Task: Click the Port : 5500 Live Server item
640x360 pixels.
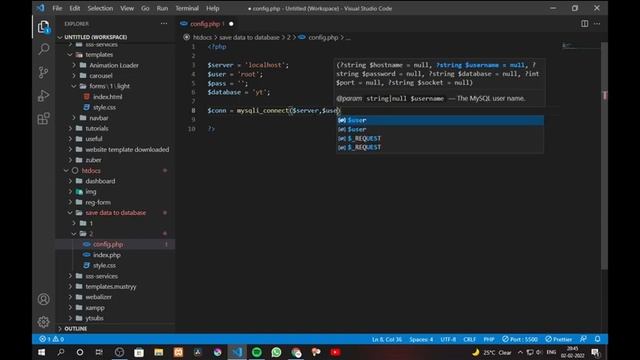Action: point(520,339)
